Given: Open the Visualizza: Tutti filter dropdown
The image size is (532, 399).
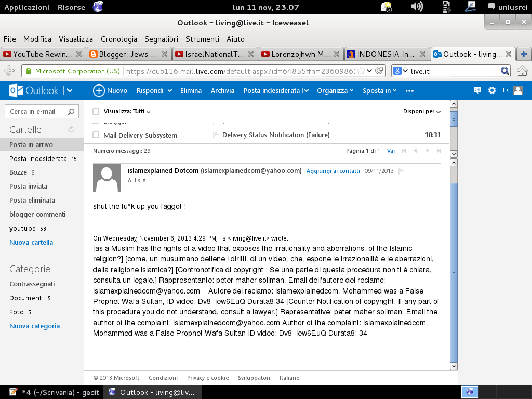Looking at the screenshot, I should (127, 111).
